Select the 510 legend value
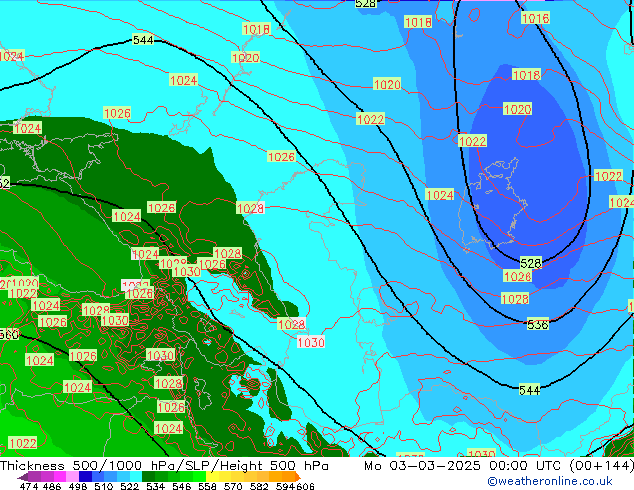 104,486
